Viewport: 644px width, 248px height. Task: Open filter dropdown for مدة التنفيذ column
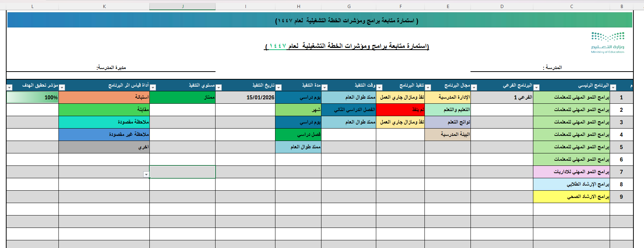tap(325, 87)
